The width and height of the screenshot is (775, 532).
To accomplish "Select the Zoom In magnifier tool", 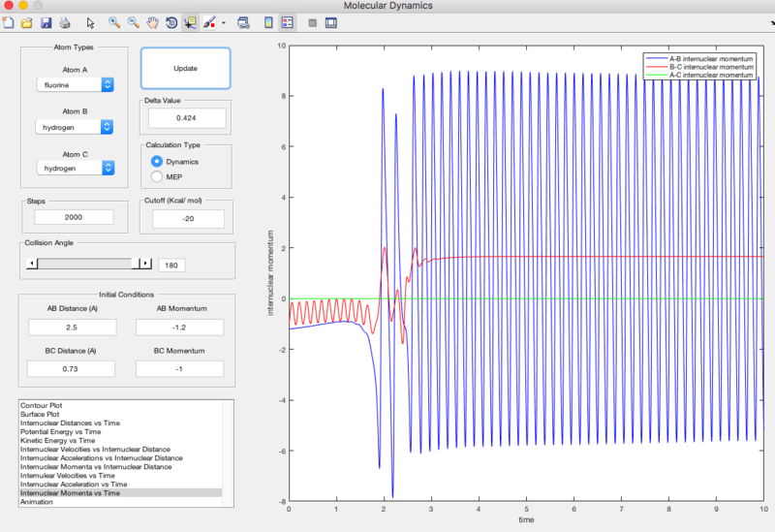I will [x=114, y=22].
